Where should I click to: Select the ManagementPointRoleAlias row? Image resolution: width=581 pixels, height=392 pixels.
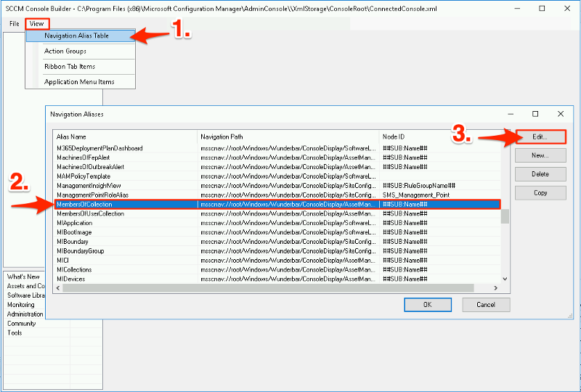[277, 195]
